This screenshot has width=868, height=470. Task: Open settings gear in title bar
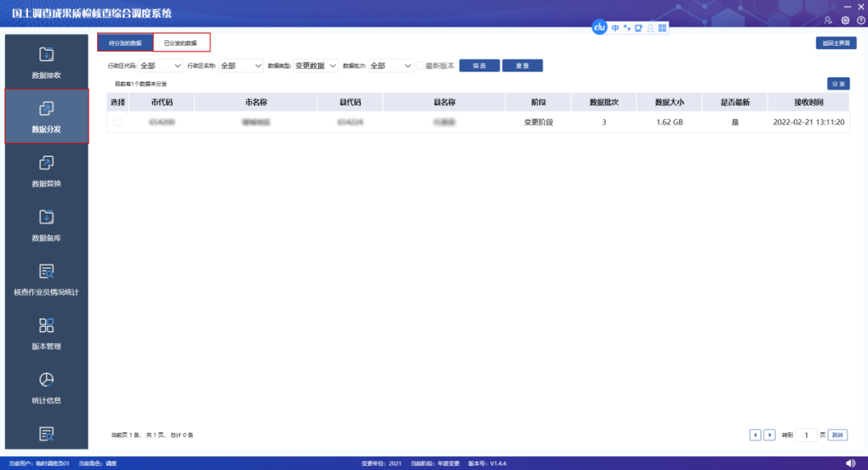pyautogui.click(x=845, y=20)
